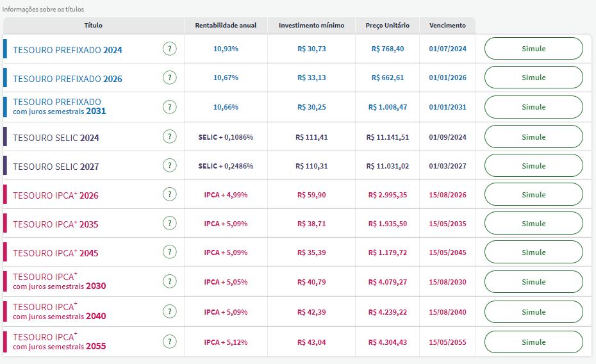Open help icon for Tesouro Selic 2027

tap(170, 165)
